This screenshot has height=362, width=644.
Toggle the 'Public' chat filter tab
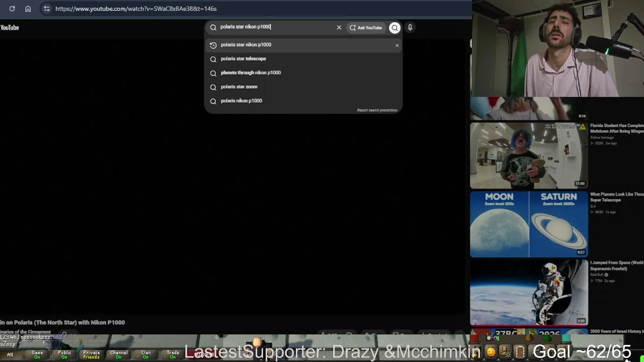[64, 354]
